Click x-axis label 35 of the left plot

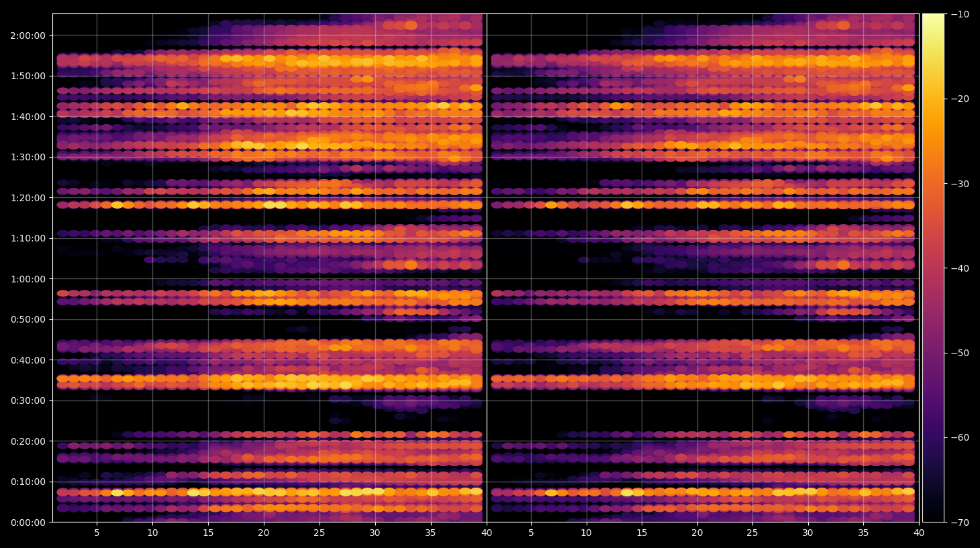point(430,533)
